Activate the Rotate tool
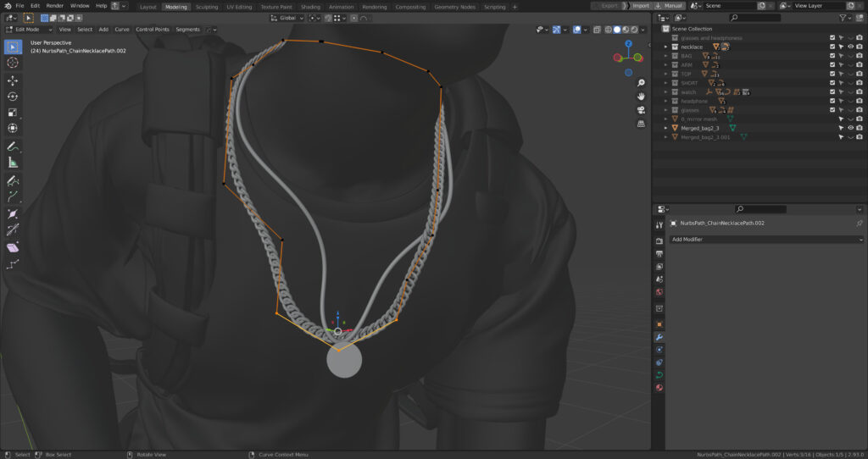 tap(13, 97)
